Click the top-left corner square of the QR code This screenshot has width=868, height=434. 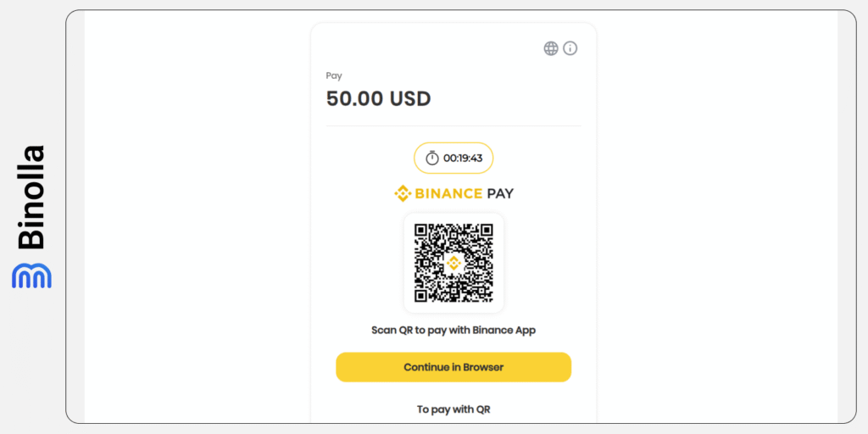[x=424, y=233]
